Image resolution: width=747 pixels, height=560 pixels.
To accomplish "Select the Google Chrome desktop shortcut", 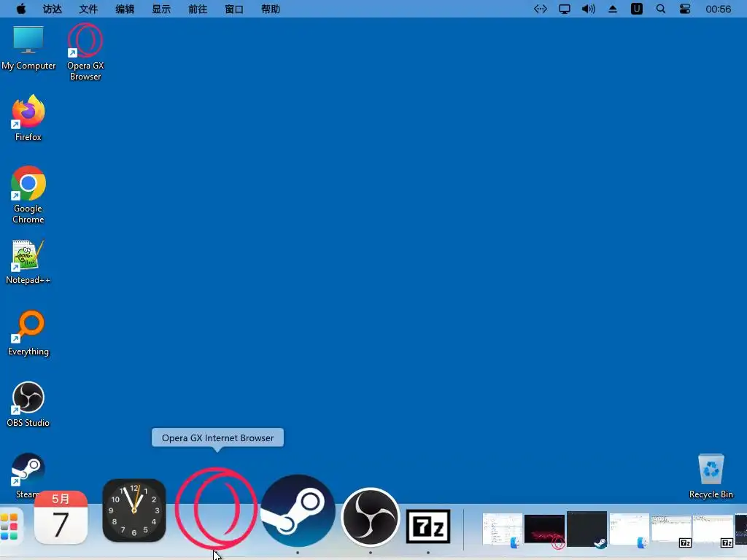I will click(x=28, y=195).
